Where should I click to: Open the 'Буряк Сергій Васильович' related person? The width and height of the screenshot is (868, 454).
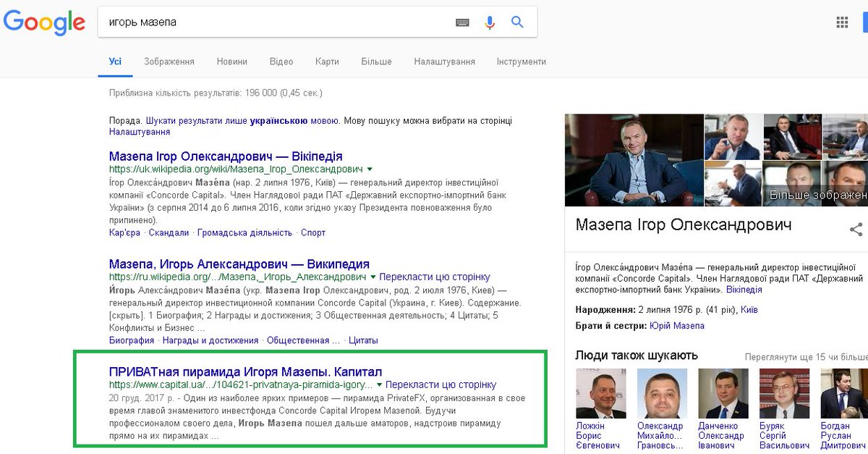tap(784, 409)
